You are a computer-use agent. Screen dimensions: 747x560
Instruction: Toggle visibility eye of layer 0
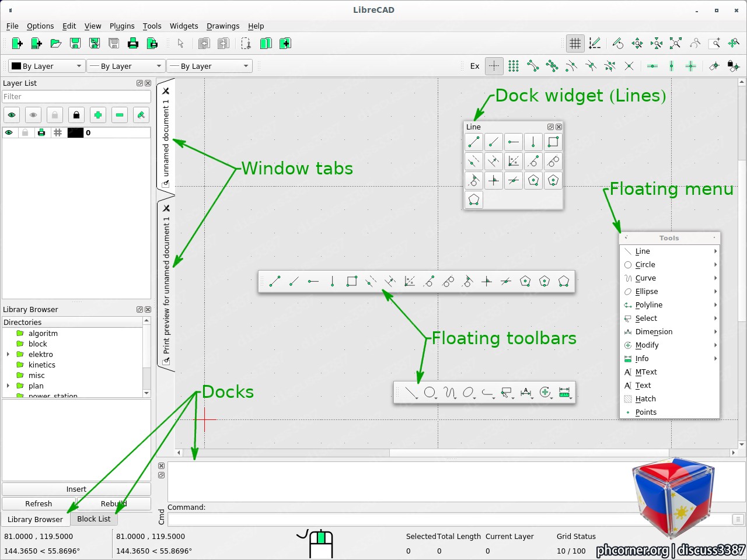[9, 132]
